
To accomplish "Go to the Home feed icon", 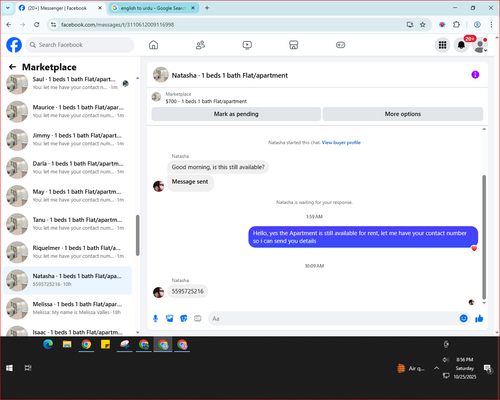I will tap(153, 45).
